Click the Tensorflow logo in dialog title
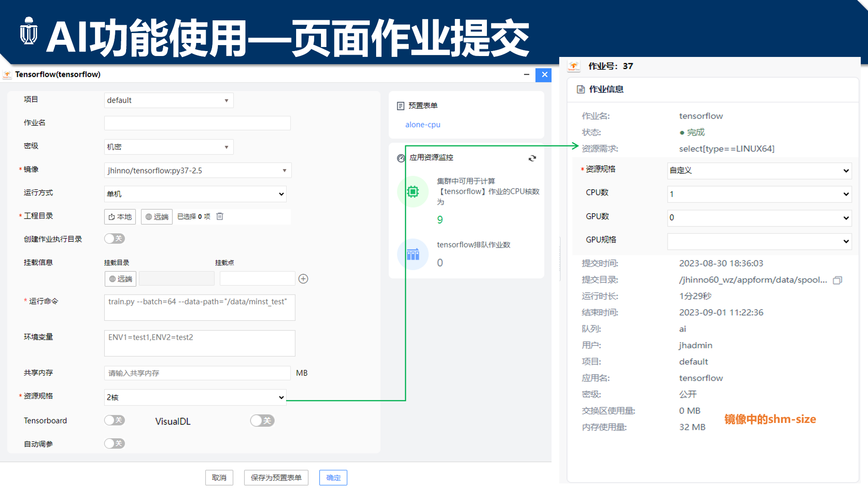868x488 pixels. [7, 75]
